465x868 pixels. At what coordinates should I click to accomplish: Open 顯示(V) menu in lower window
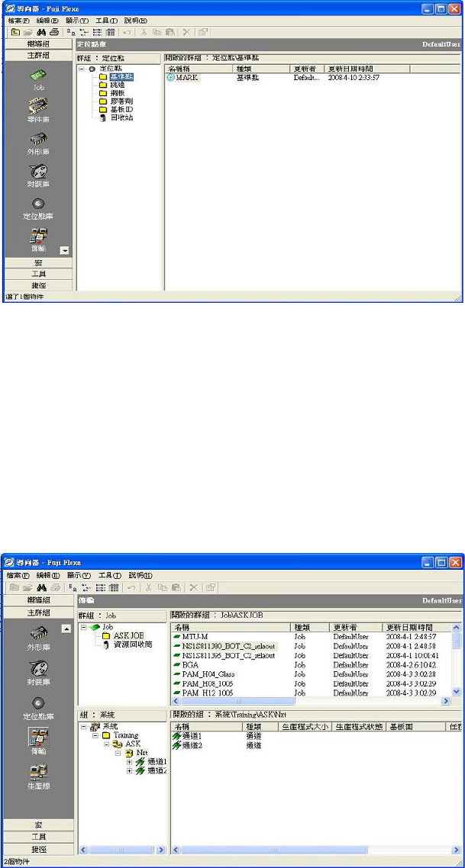coord(77,576)
